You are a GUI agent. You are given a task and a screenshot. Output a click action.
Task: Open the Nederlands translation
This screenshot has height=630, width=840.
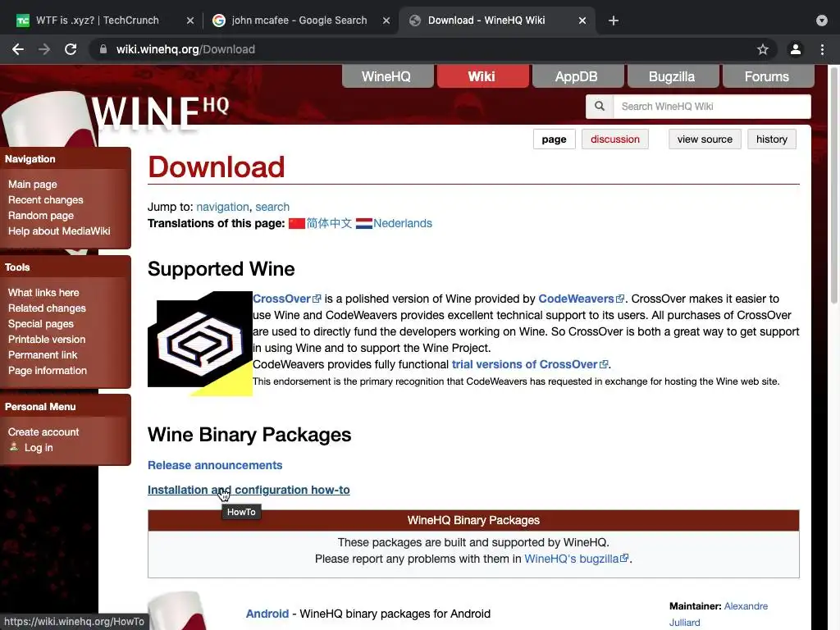402,223
